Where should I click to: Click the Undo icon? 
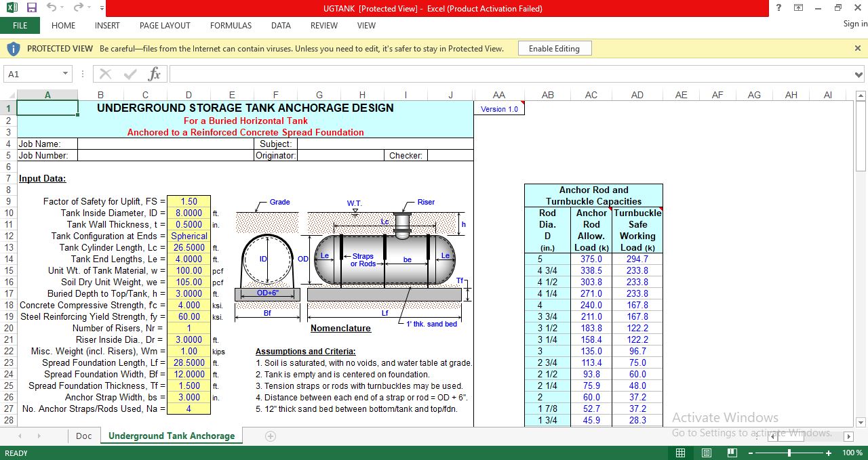[x=51, y=8]
